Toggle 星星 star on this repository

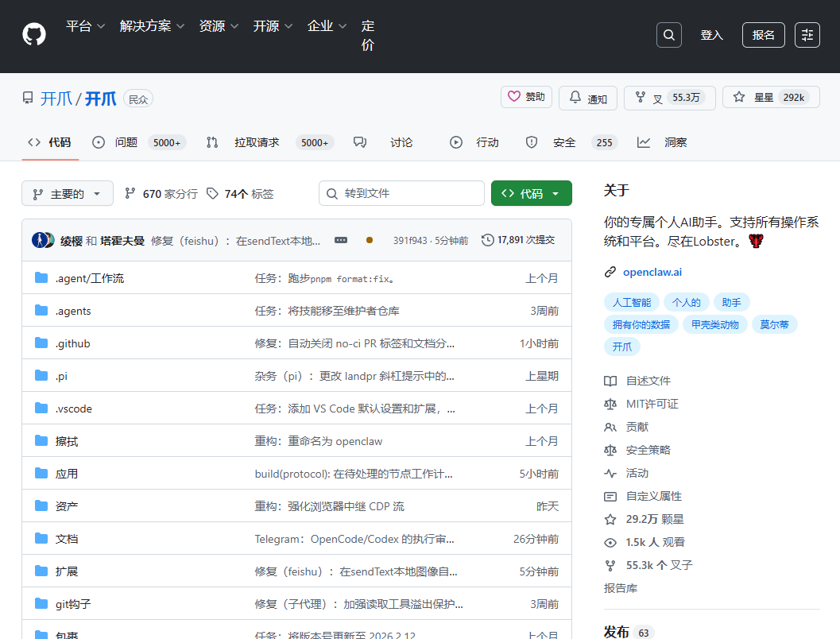763,98
